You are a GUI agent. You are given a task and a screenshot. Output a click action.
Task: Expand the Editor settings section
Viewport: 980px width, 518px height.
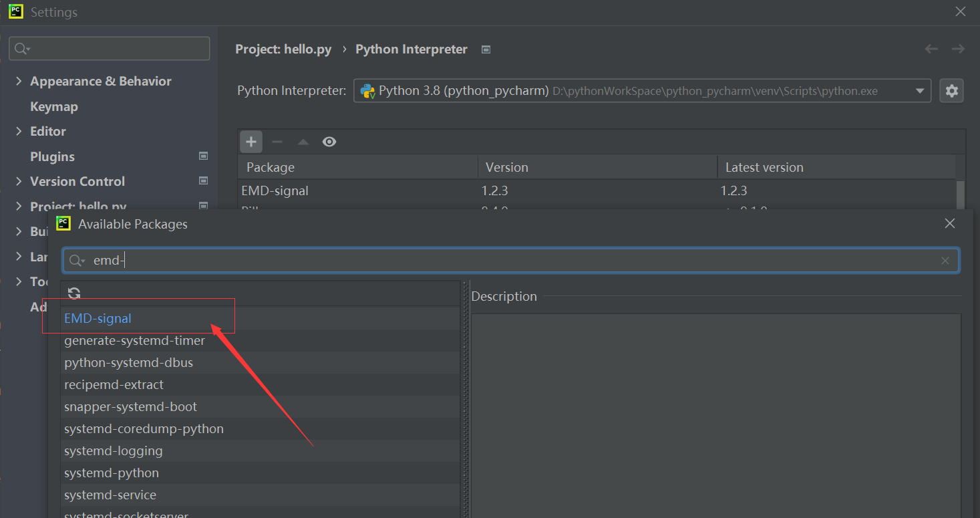coord(19,131)
